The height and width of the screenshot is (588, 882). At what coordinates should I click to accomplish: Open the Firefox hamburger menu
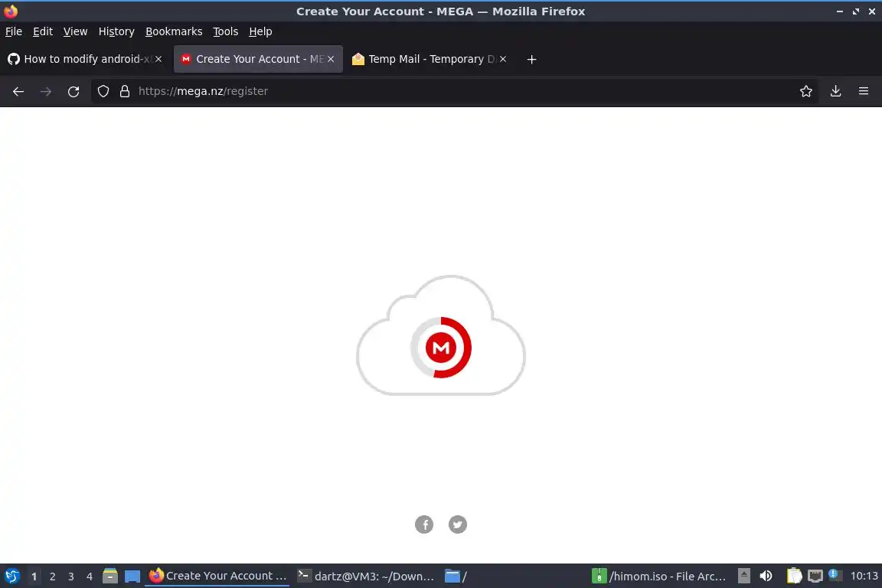[864, 91]
